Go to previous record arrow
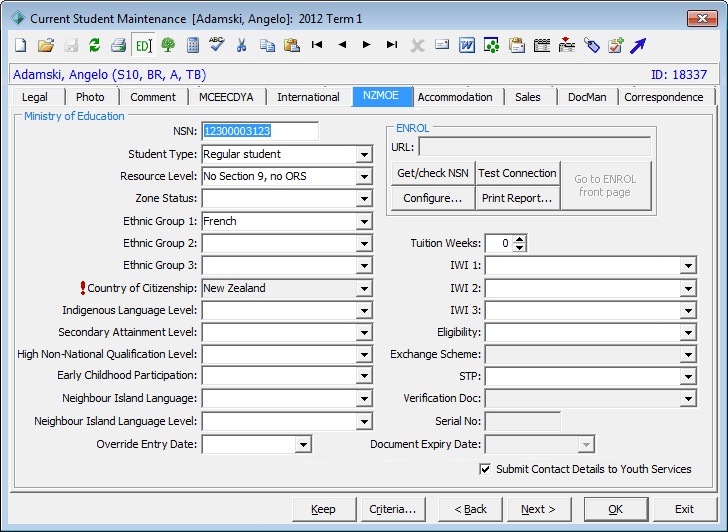 coord(342,45)
